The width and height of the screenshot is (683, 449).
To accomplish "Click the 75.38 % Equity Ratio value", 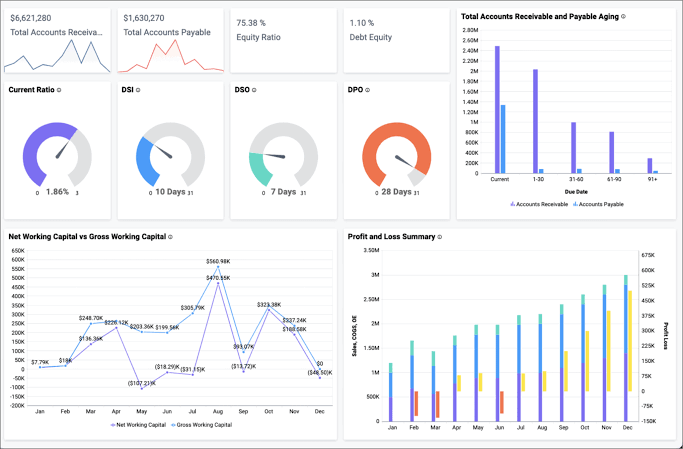I will (x=251, y=23).
